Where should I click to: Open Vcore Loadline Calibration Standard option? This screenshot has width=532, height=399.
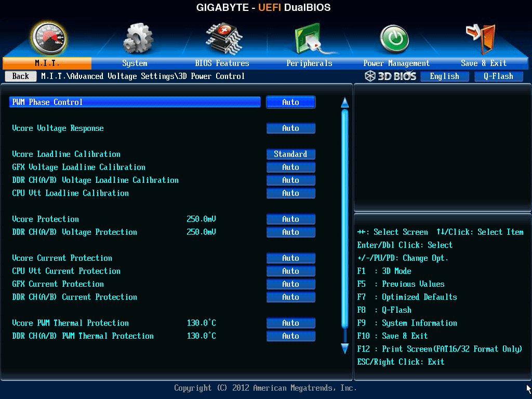pos(291,154)
